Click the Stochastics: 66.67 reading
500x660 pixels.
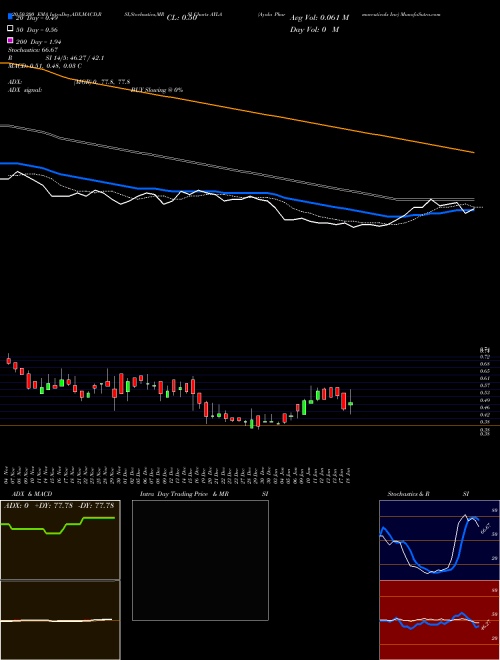click(x=33, y=50)
